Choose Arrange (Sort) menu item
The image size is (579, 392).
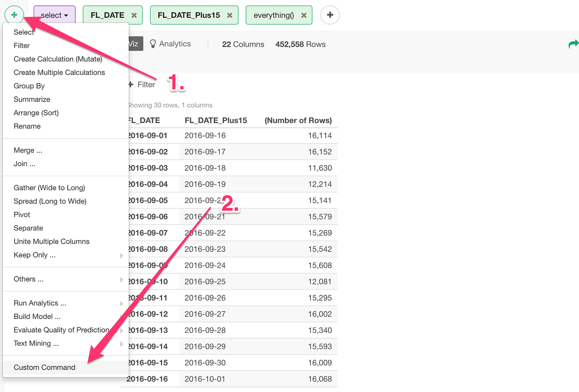click(36, 112)
